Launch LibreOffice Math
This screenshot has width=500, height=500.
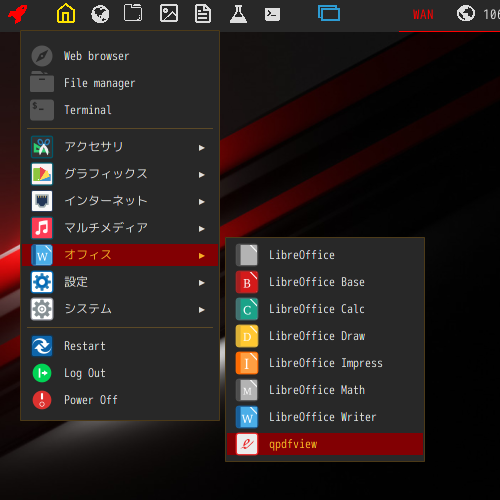[x=325, y=390]
